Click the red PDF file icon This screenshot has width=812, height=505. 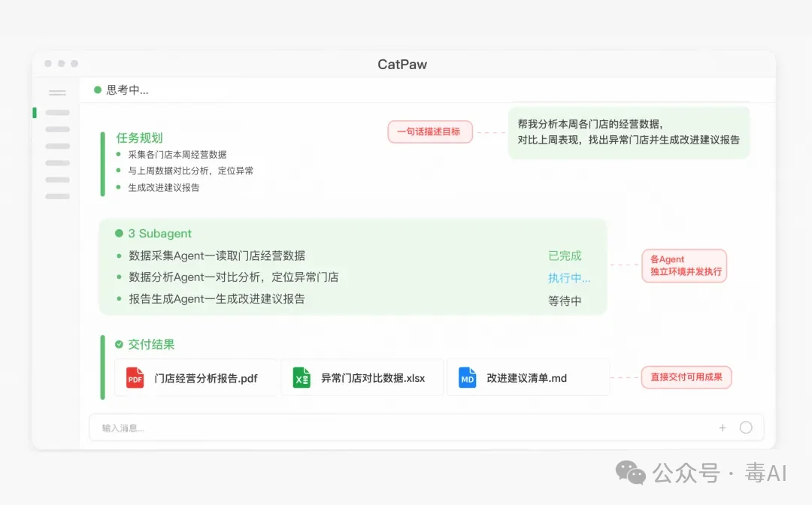(135, 378)
